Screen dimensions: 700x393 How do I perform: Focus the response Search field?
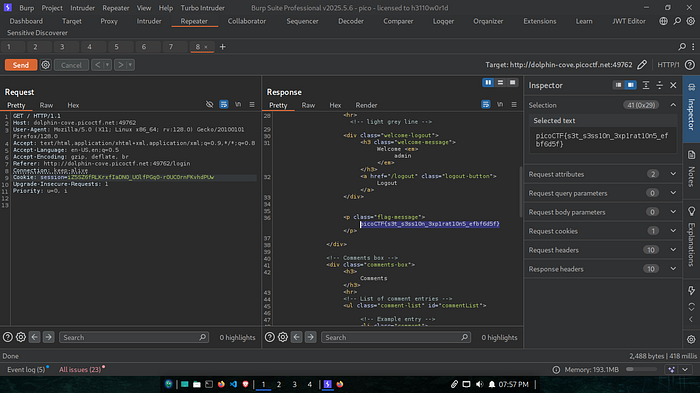click(396, 337)
